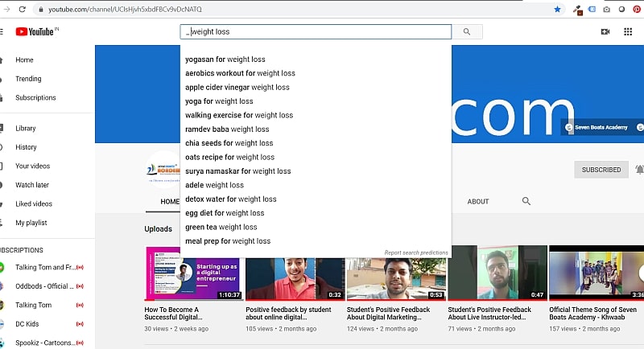This screenshot has width=644, height=349.
Task: Toggle the channel notification bell
Action: pyautogui.click(x=639, y=170)
